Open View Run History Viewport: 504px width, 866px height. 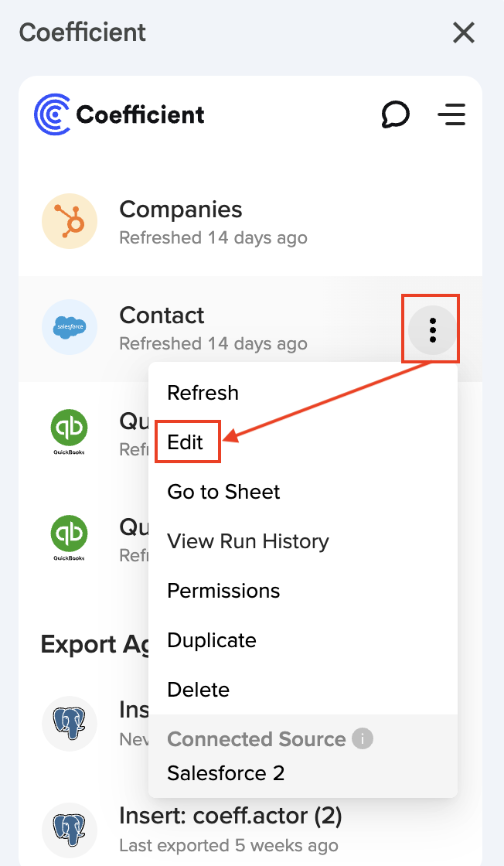tap(247, 541)
